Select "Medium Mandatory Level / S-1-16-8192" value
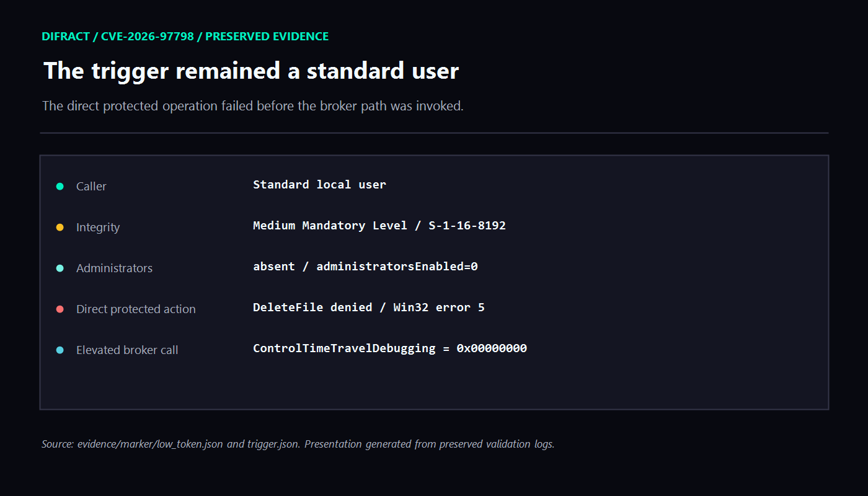868x496 pixels. [379, 225]
